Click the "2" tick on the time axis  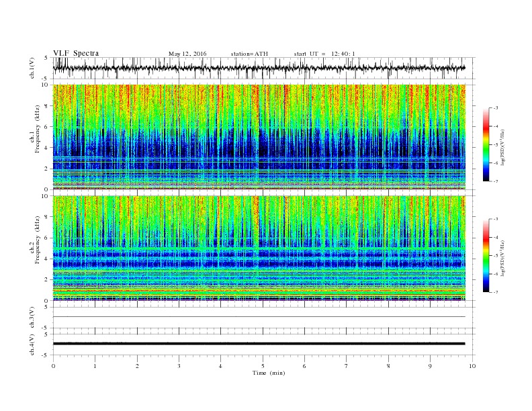tap(137, 366)
